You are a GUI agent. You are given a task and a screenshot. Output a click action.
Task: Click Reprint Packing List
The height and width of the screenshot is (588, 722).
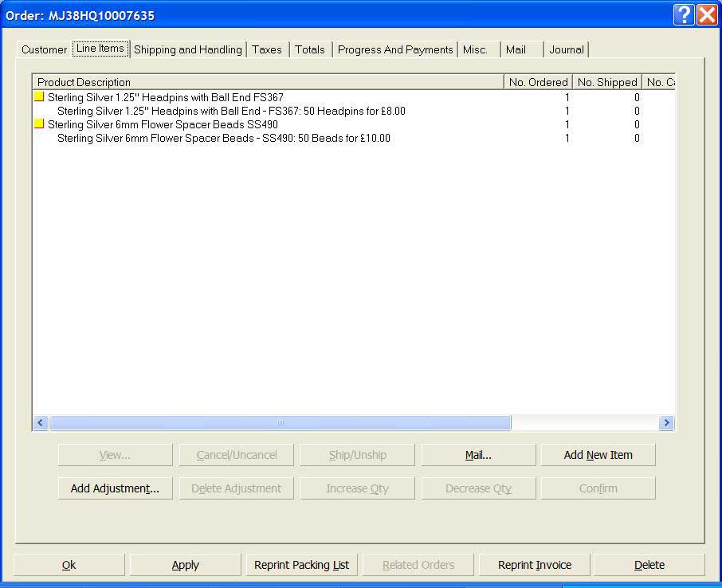(301, 565)
